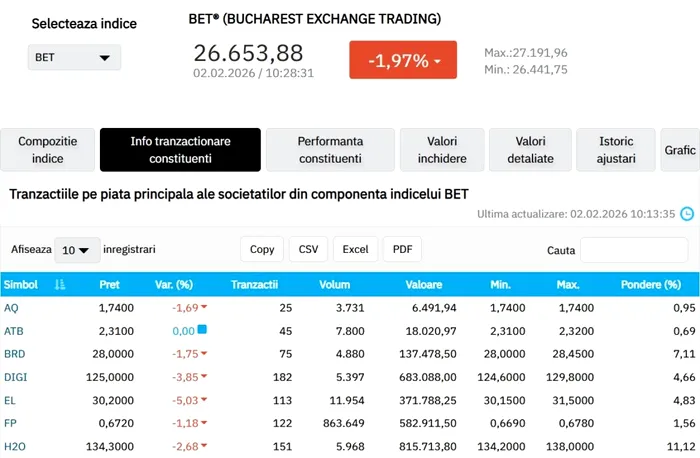Click the red arrow beside EL variation
700x458 pixels.
pyautogui.click(x=203, y=400)
